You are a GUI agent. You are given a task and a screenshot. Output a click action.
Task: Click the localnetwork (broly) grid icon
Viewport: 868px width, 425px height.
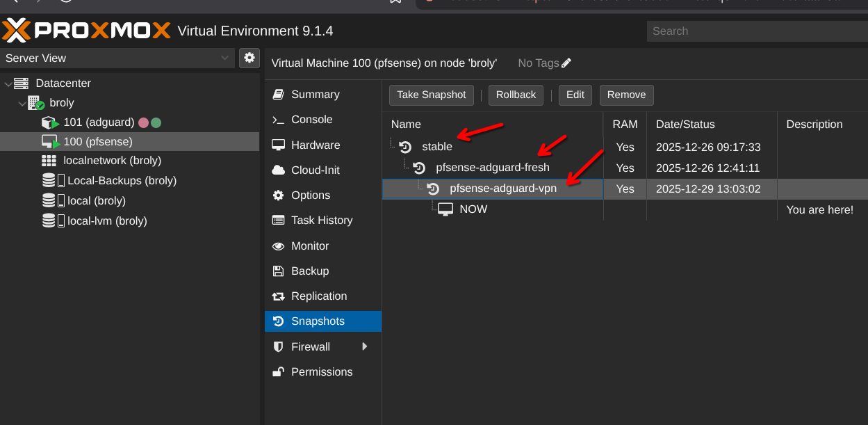point(49,161)
